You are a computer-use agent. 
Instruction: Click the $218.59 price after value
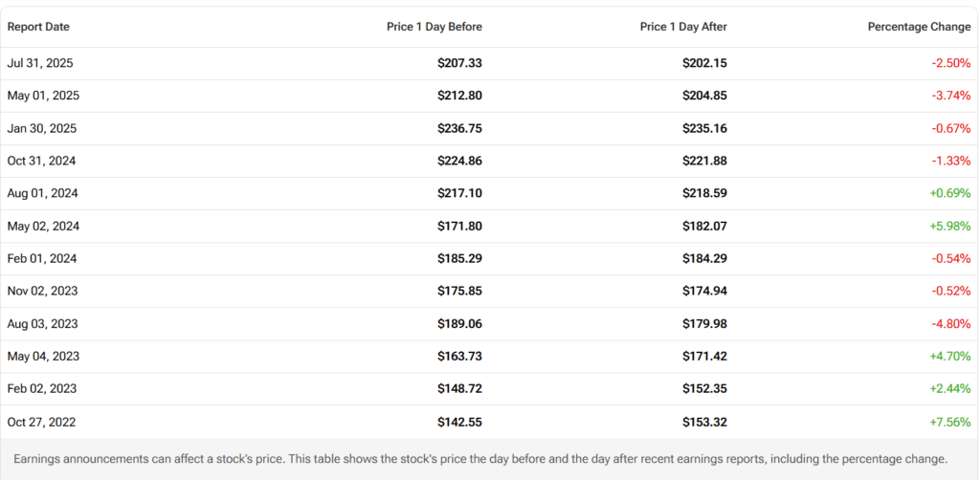tap(704, 193)
